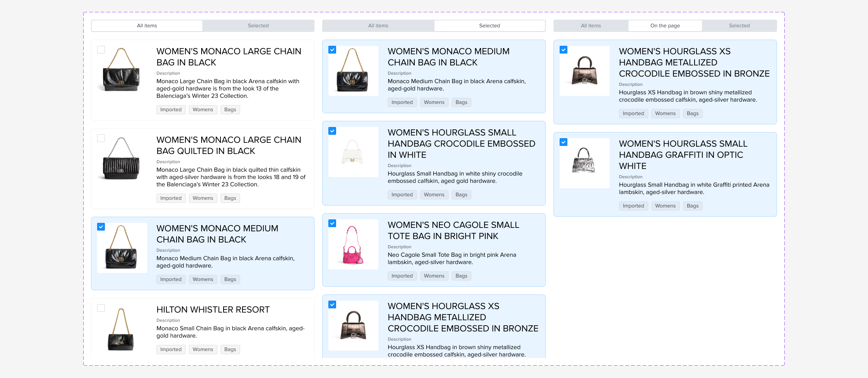
Task: Switch to All items tab in middle panel
Action: (378, 26)
